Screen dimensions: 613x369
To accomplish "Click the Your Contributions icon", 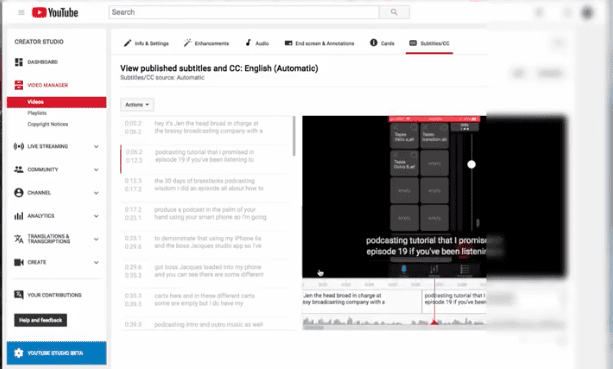I will click(18, 294).
